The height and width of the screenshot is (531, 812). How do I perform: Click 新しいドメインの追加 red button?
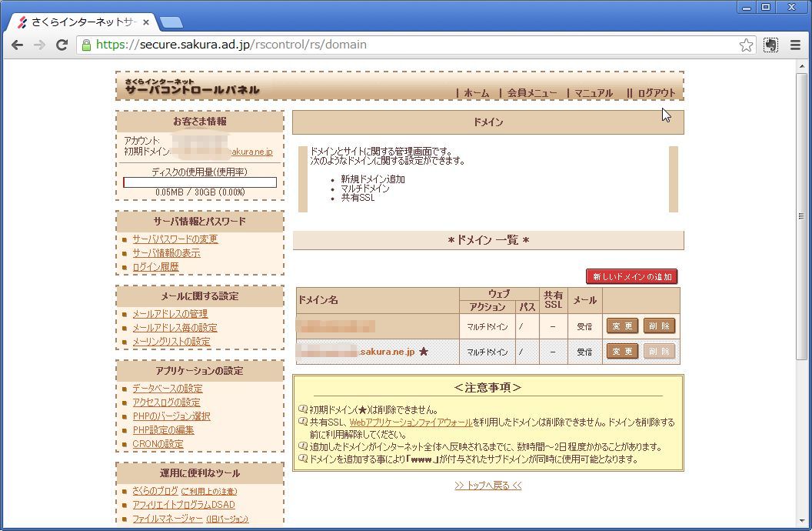point(632,276)
